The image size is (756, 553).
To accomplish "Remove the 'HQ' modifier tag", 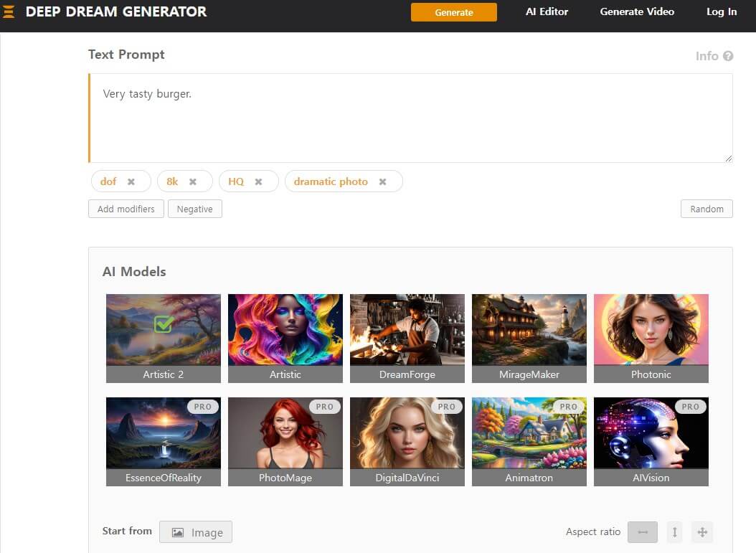I will tap(258, 181).
